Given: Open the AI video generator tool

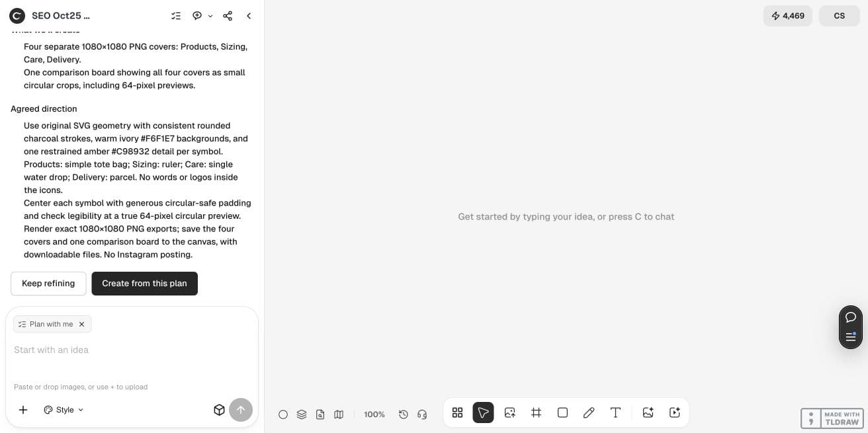Looking at the screenshot, I should coord(675,413).
